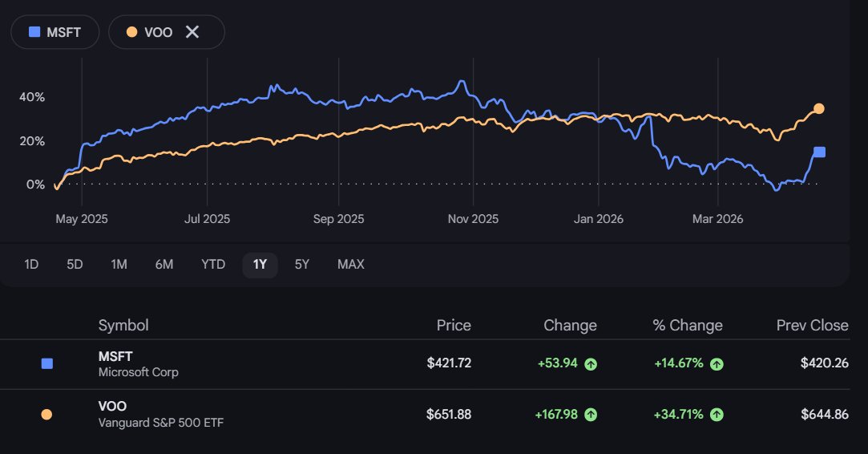Click the Mar 2026 axis label
Screen dimensions: 868x454
coord(718,219)
